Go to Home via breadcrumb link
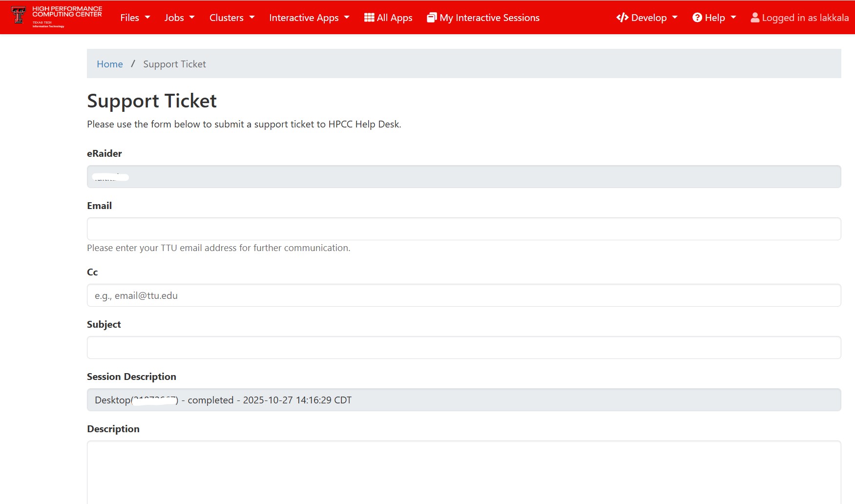855x504 pixels. point(110,64)
